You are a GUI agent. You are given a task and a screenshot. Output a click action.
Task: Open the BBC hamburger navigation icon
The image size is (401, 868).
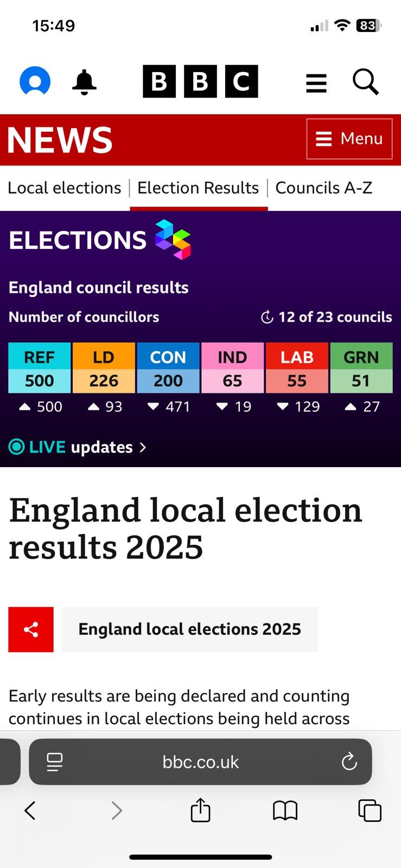pyautogui.click(x=316, y=83)
